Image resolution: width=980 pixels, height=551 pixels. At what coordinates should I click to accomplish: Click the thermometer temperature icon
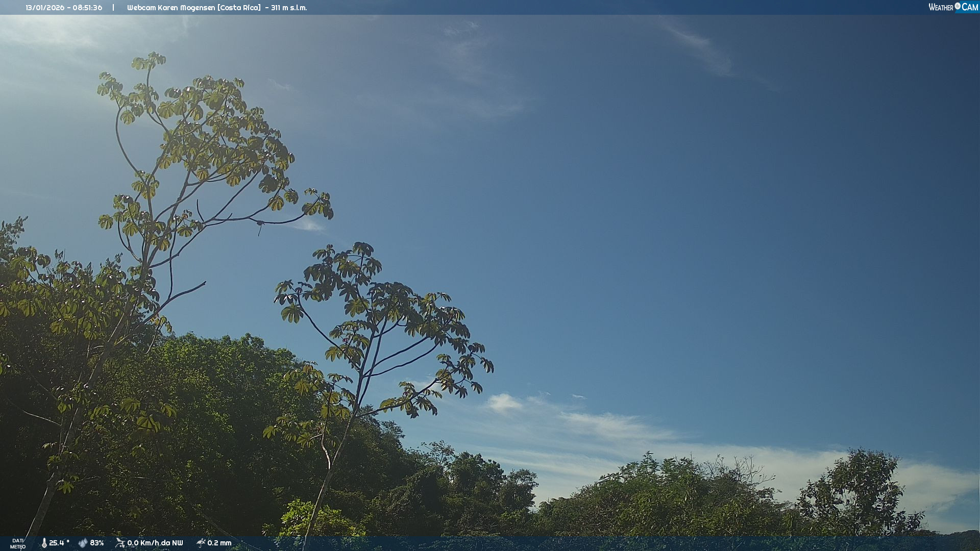(44, 543)
